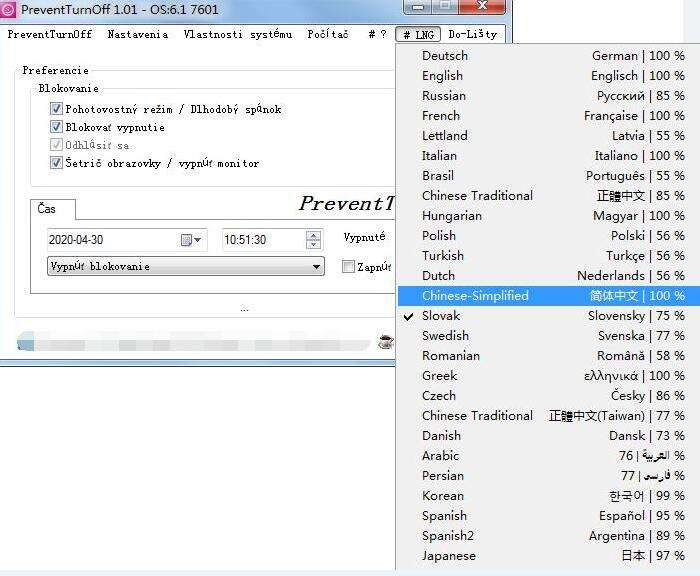This screenshot has height=576, width=700.
Task: Toggle Pohotovostný režim / Dlhodobý spánok checkbox
Action: click(x=56, y=109)
